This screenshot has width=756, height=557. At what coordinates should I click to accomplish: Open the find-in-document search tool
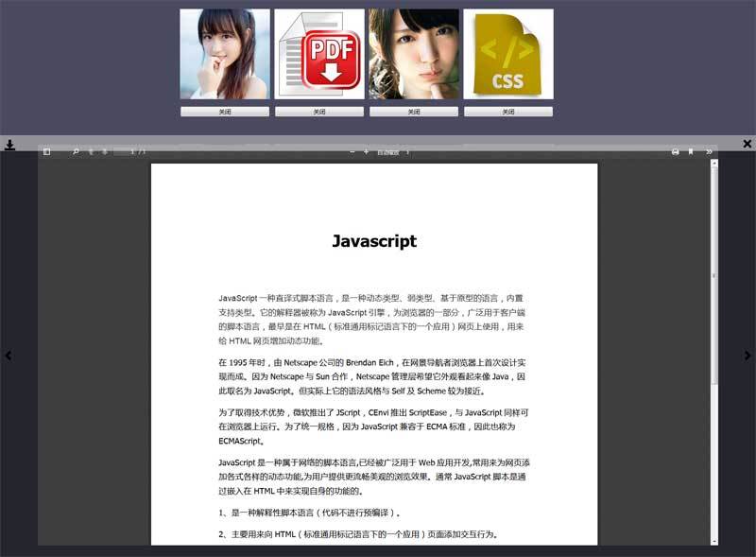76,151
